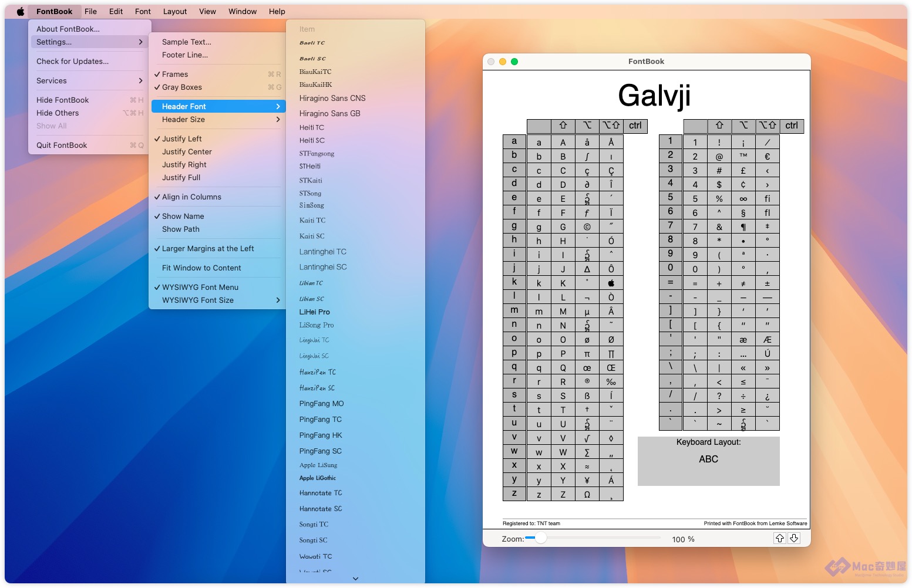This screenshot has width=912, height=588.
Task: Open the Layout menu
Action: pyautogui.click(x=175, y=11)
